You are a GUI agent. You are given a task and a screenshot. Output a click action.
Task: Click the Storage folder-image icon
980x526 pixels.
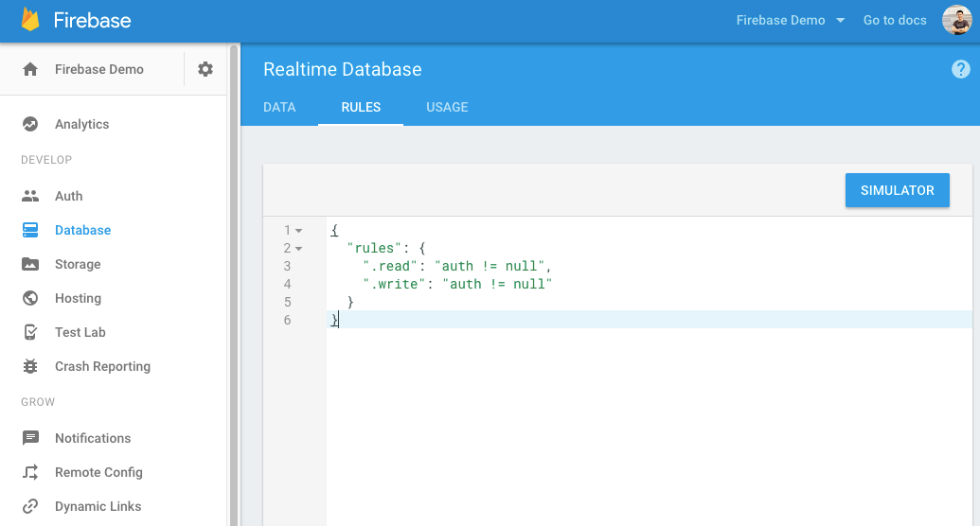pos(30,264)
